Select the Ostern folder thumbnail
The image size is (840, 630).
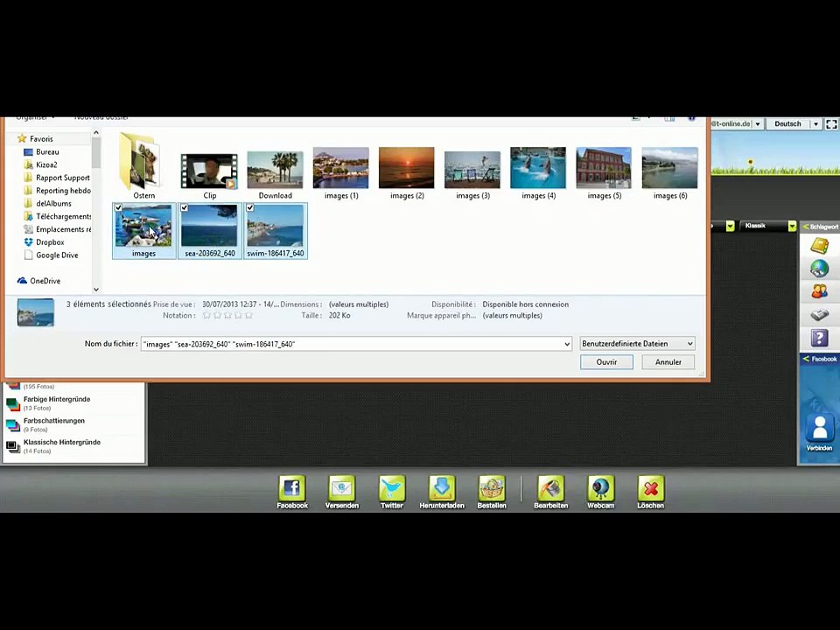click(x=143, y=166)
